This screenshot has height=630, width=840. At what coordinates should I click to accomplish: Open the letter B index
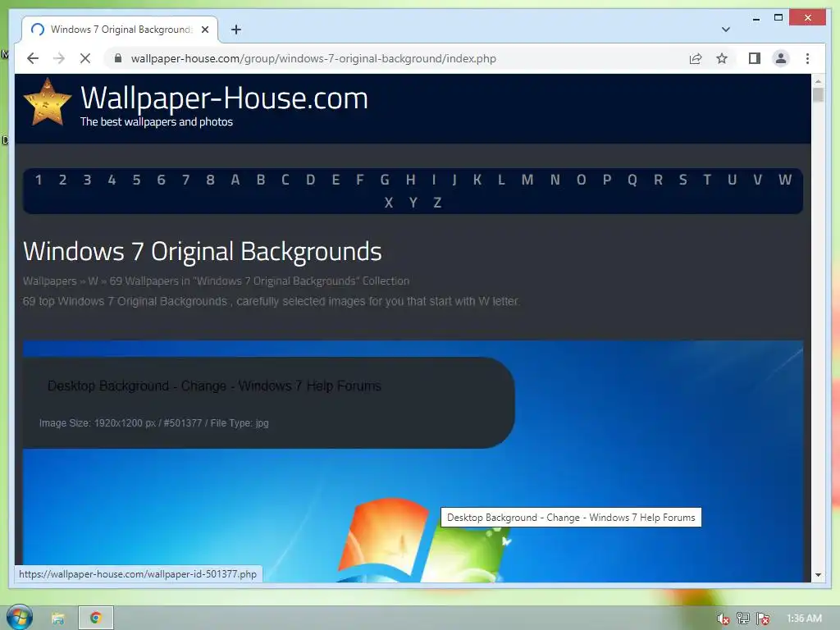coord(261,180)
